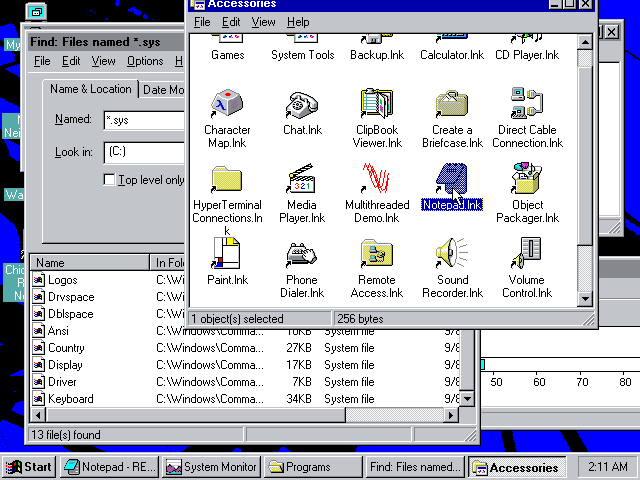The image size is (640, 480).
Task: Click the CD Player.lnk shortcut label
Action: pyautogui.click(x=527, y=55)
